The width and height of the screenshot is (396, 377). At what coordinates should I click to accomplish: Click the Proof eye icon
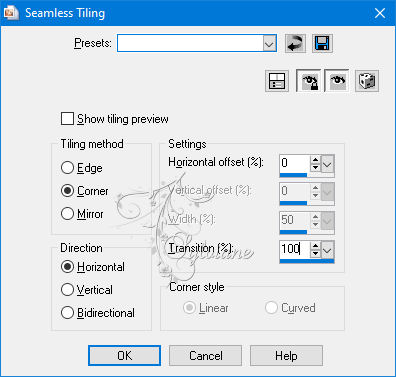coord(337,81)
